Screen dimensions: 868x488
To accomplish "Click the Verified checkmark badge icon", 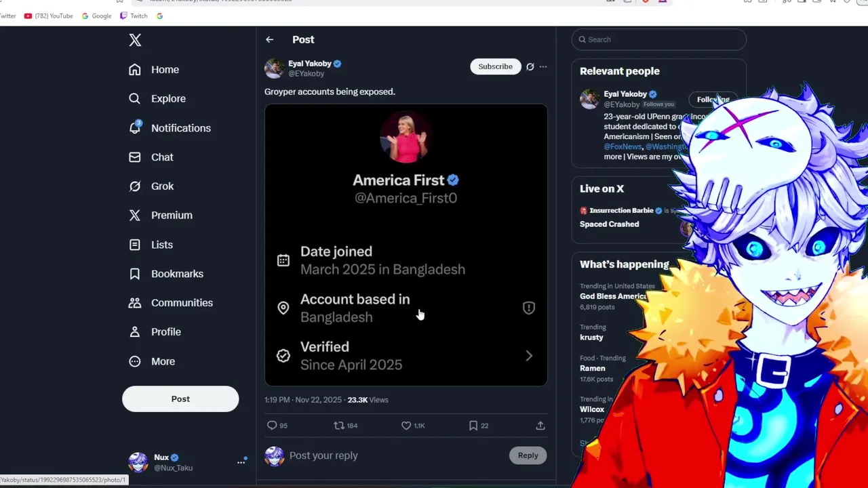I will pos(283,356).
